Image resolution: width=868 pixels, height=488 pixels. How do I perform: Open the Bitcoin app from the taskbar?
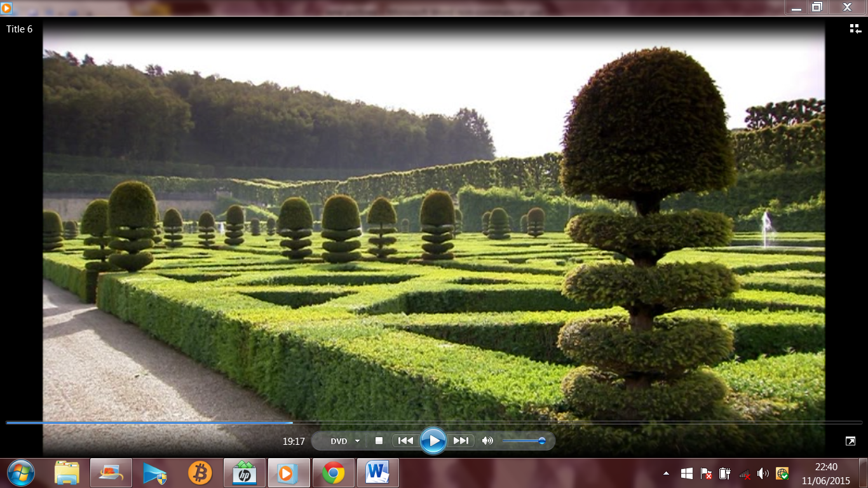pos(200,473)
